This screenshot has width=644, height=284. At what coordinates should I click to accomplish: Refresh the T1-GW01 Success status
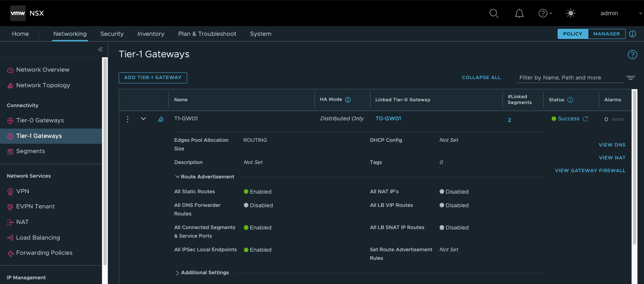(585, 119)
